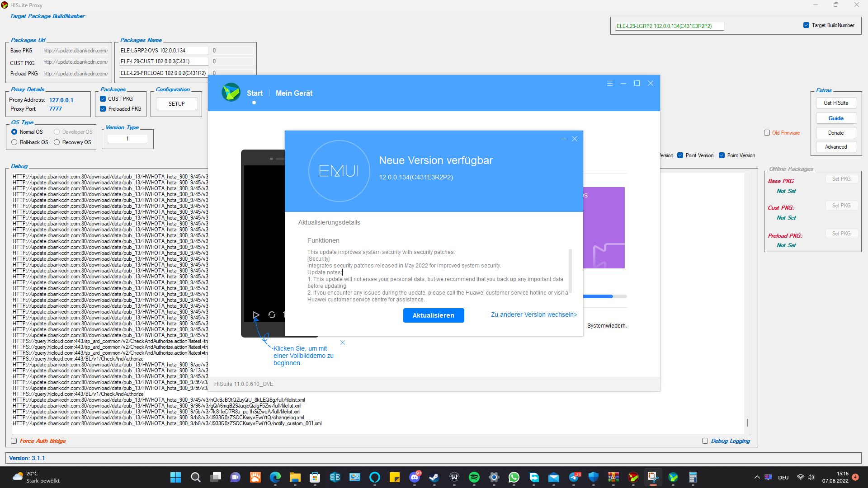Open Sticky Notes from taskbar
868x488 pixels.
click(x=395, y=477)
